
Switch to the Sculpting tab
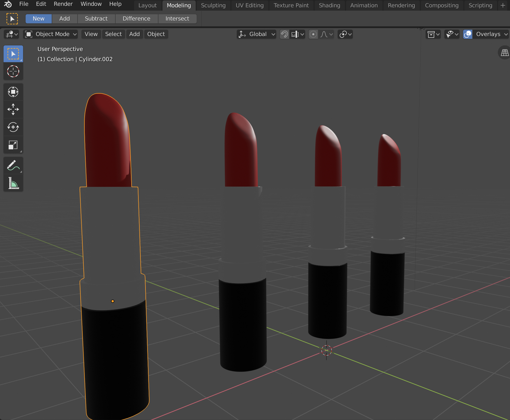[213, 5]
